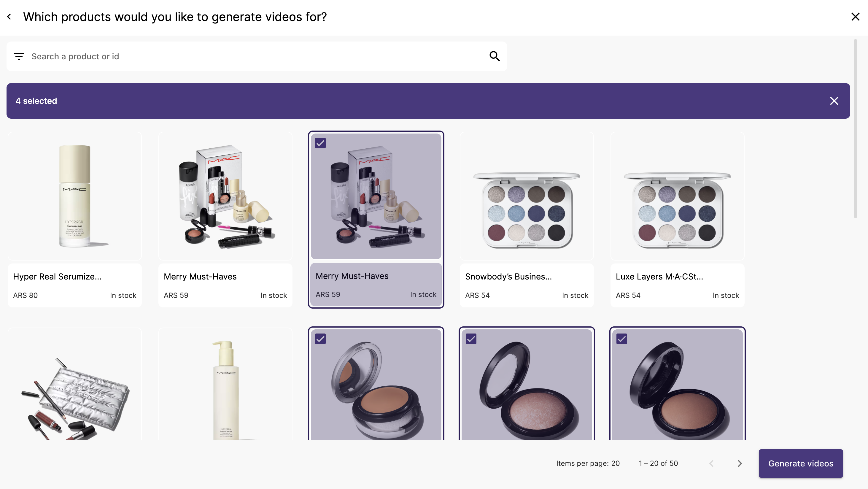Click the search magnifier icon
Image resolution: width=868 pixels, height=489 pixels.
coord(494,56)
